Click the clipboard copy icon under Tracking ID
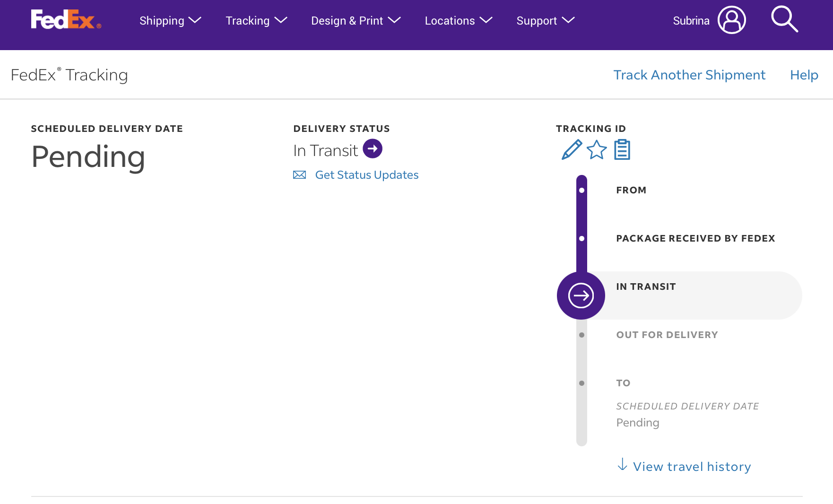The width and height of the screenshot is (833, 504). (622, 149)
